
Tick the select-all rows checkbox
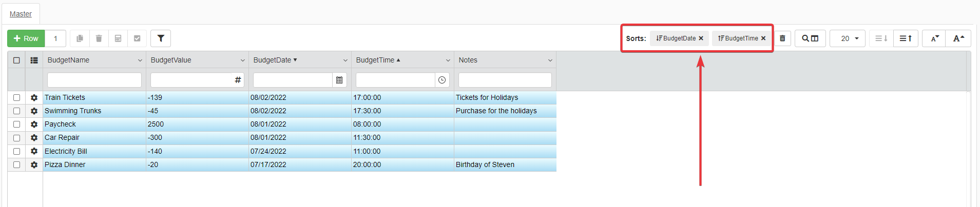pos(16,60)
